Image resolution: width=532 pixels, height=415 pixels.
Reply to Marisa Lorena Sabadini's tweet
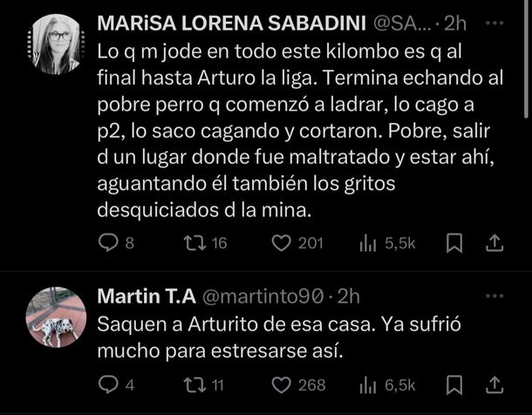coord(108,243)
